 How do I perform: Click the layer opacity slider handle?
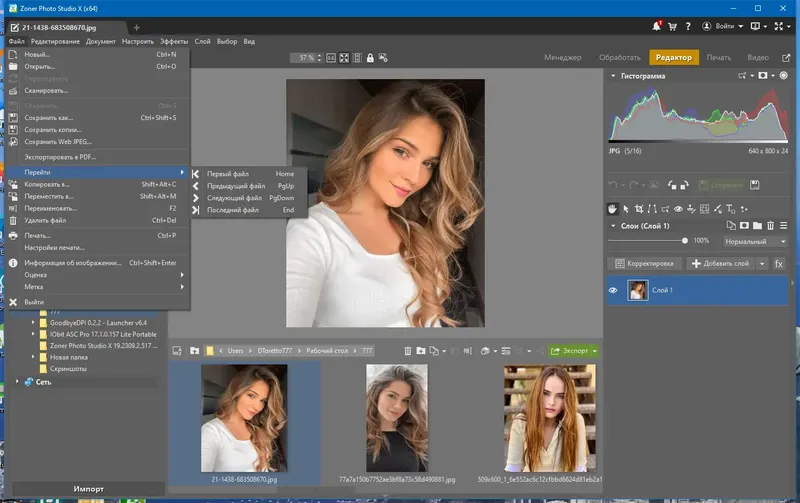685,241
